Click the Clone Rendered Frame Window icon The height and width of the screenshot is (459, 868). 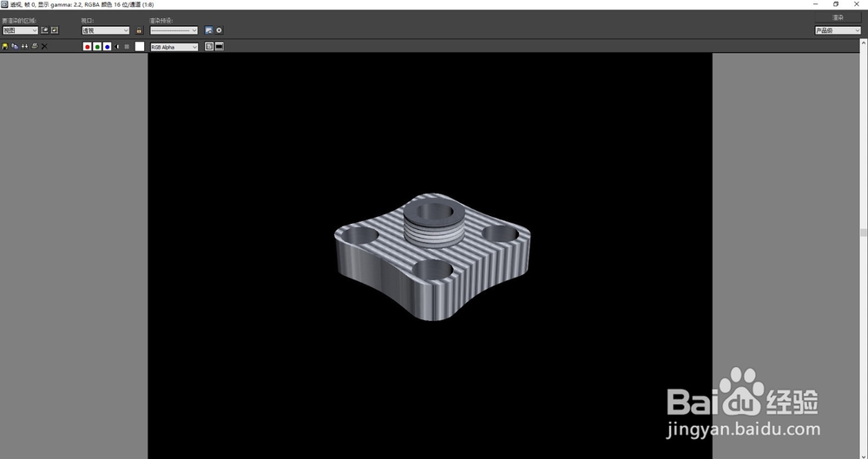tap(25, 47)
